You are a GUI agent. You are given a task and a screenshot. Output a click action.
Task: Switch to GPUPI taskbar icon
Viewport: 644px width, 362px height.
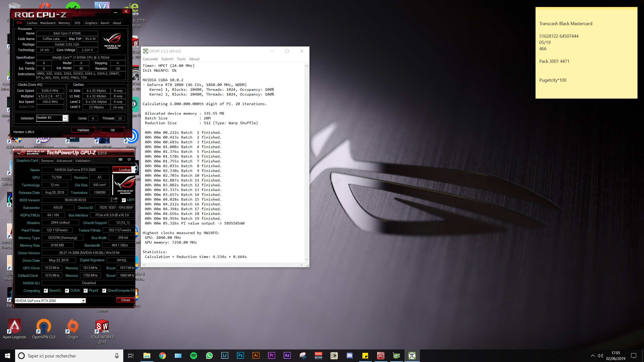pyautogui.click(x=412, y=355)
